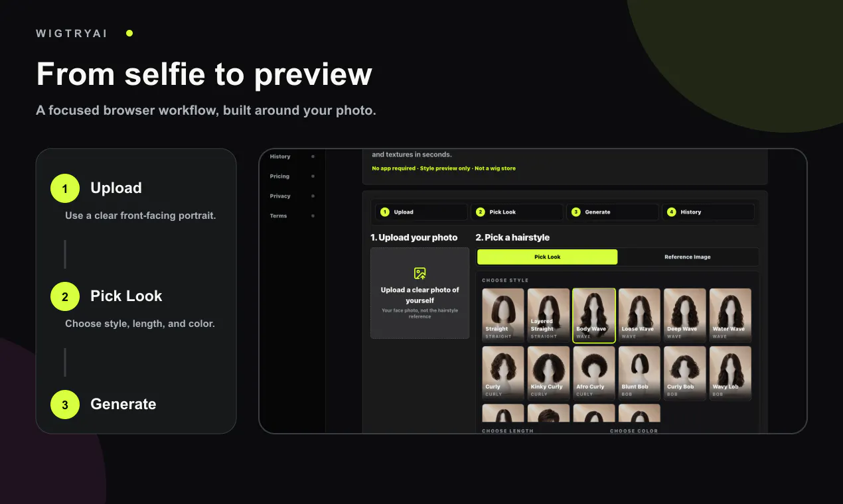Go to step 1 Upload in the stepper bar
This screenshot has width=843, height=504.
[x=421, y=212]
